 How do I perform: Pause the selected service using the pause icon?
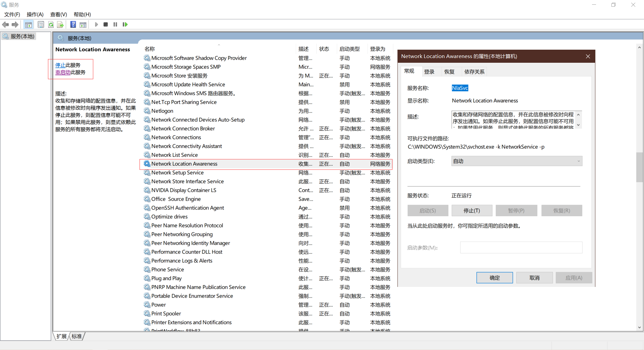coord(115,24)
